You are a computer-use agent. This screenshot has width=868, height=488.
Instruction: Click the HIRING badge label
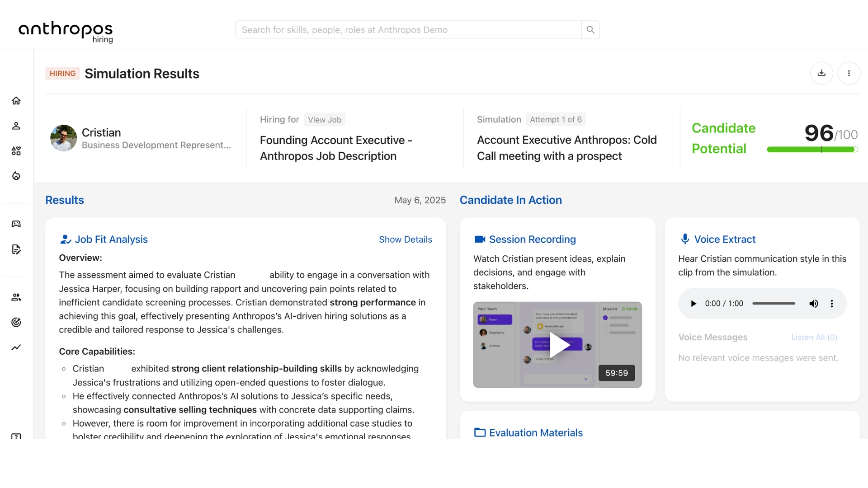point(62,74)
